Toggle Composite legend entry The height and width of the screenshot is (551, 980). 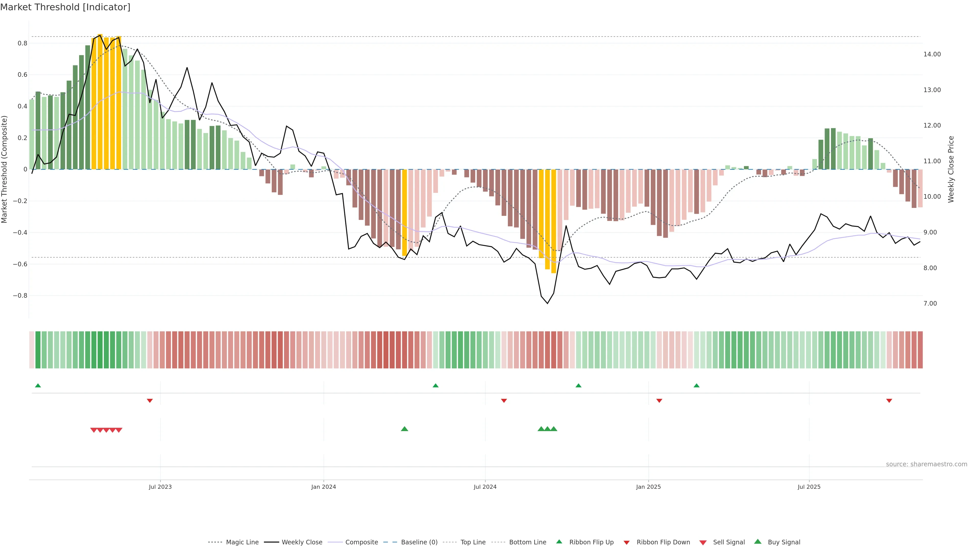click(361, 542)
